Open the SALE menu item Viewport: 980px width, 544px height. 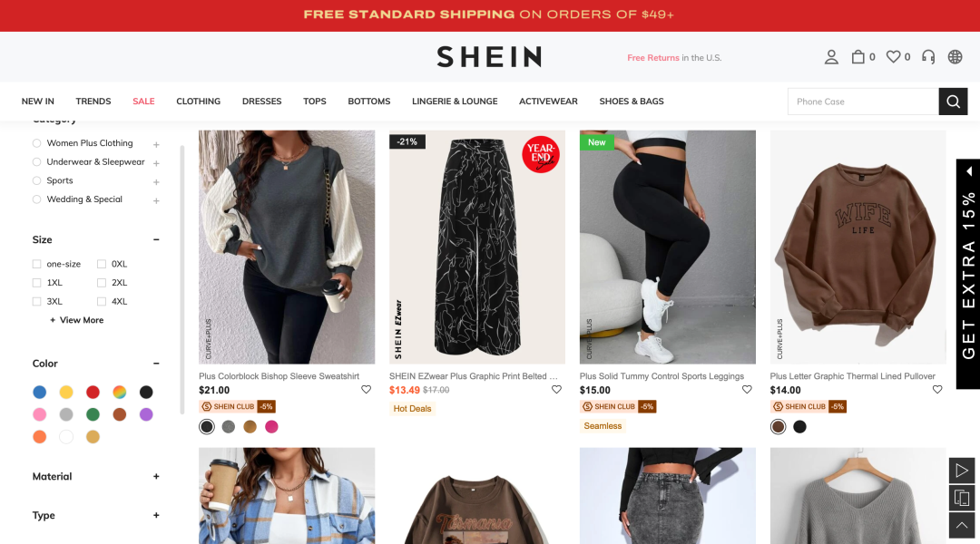click(143, 102)
